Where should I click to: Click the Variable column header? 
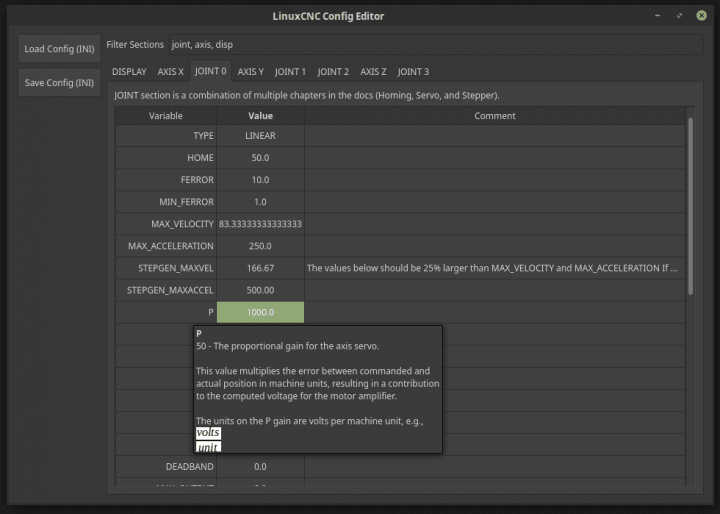[x=166, y=116]
